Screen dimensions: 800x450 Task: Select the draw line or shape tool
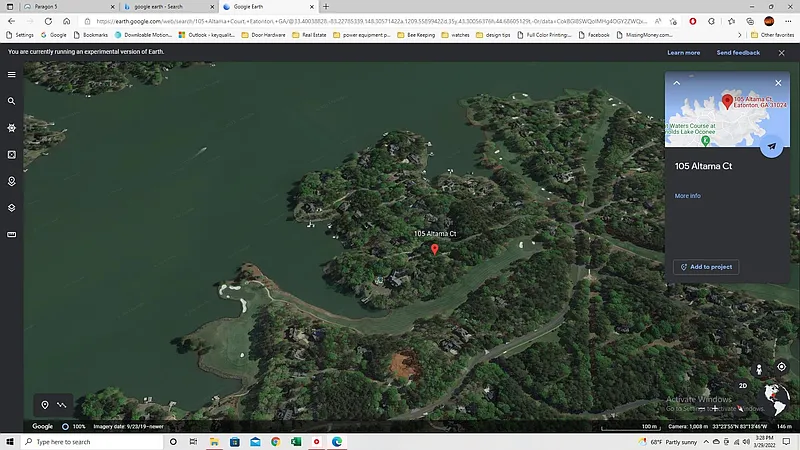62,405
